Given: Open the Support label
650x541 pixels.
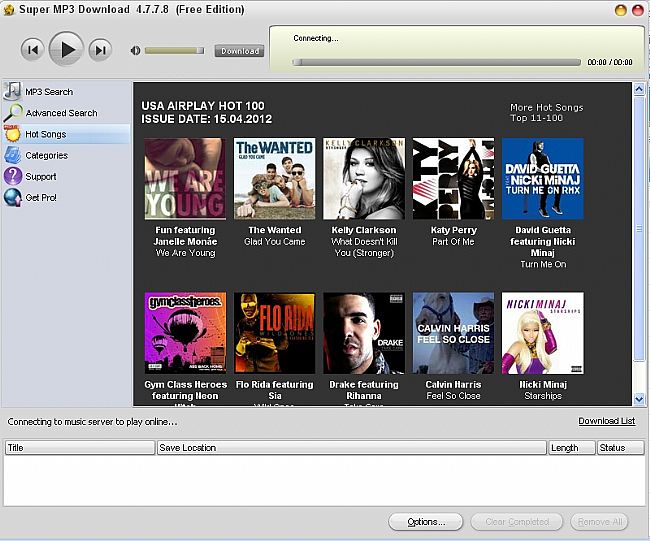Looking at the screenshot, I should [41, 177].
